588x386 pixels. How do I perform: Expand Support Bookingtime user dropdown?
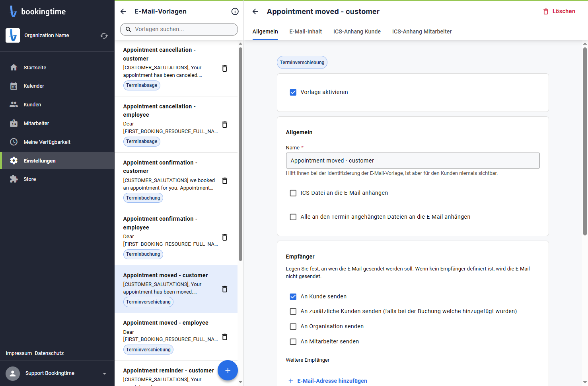105,374
